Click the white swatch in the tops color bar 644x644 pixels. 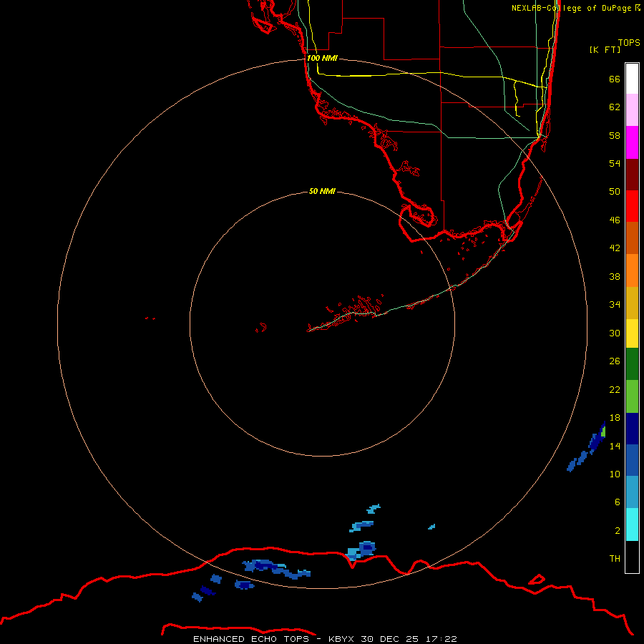[632, 79]
